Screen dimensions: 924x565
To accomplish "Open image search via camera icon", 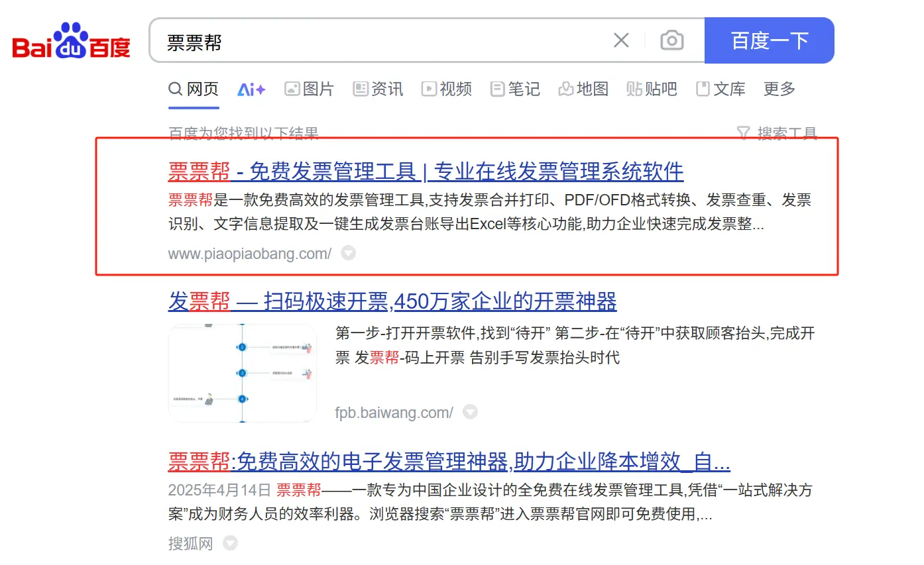I will (x=671, y=41).
